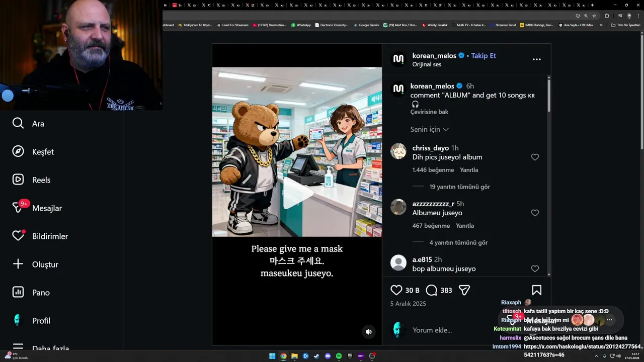
Task: Open chriss_dayo username link
Action: 431,148
